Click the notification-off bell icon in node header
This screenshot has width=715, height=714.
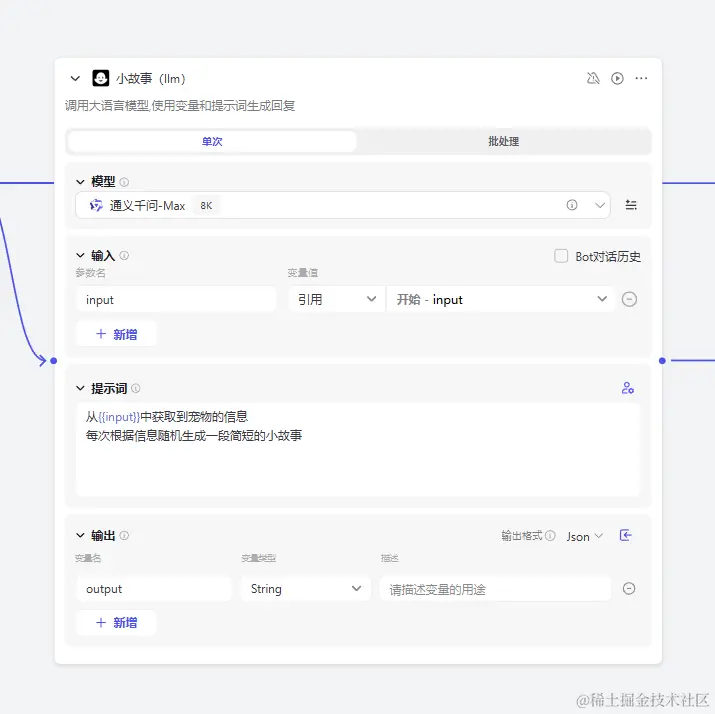593,78
